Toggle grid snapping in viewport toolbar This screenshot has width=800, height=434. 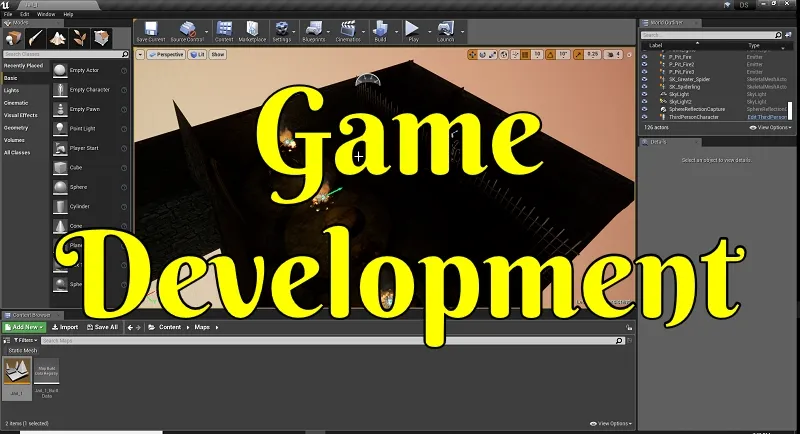pyautogui.click(x=526, y=55)
